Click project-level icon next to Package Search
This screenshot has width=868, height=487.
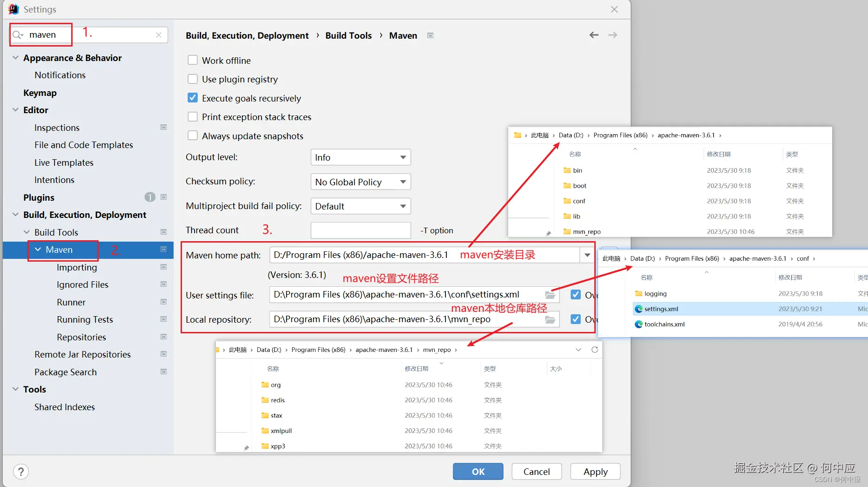[x=164, y=372]
